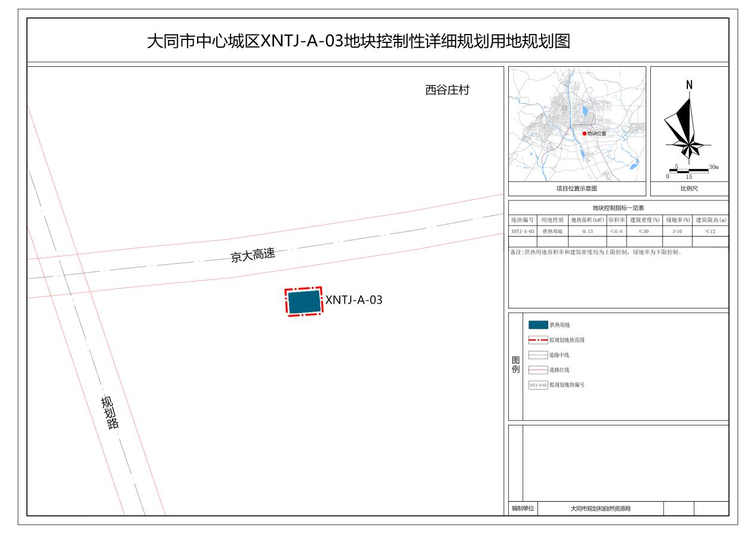This screenshot has height=534, width=756.
Task: Click the scale bar graphic
Action: point(689,170)
